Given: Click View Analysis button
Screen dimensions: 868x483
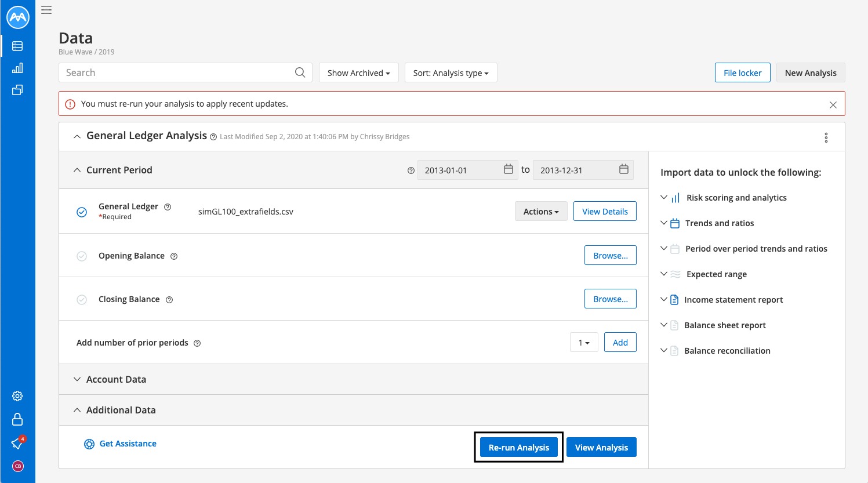Looking at the screenshot, I should 601,447.
